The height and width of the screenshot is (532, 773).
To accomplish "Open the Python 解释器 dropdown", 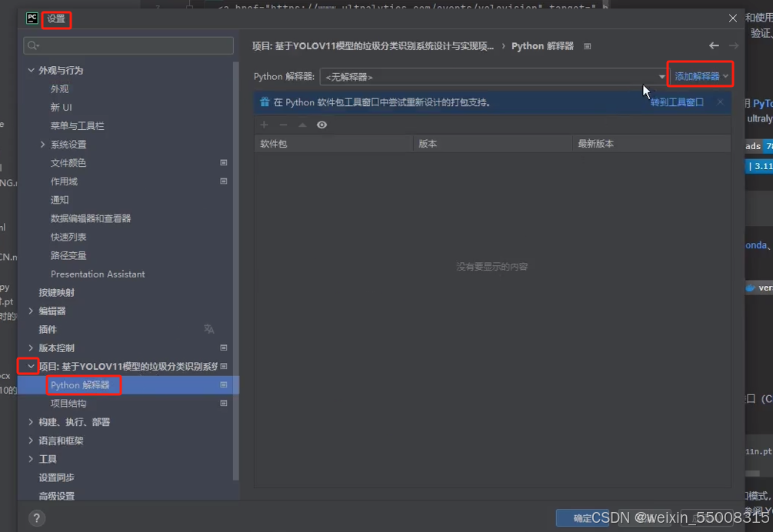I will [x=494, y=77].
